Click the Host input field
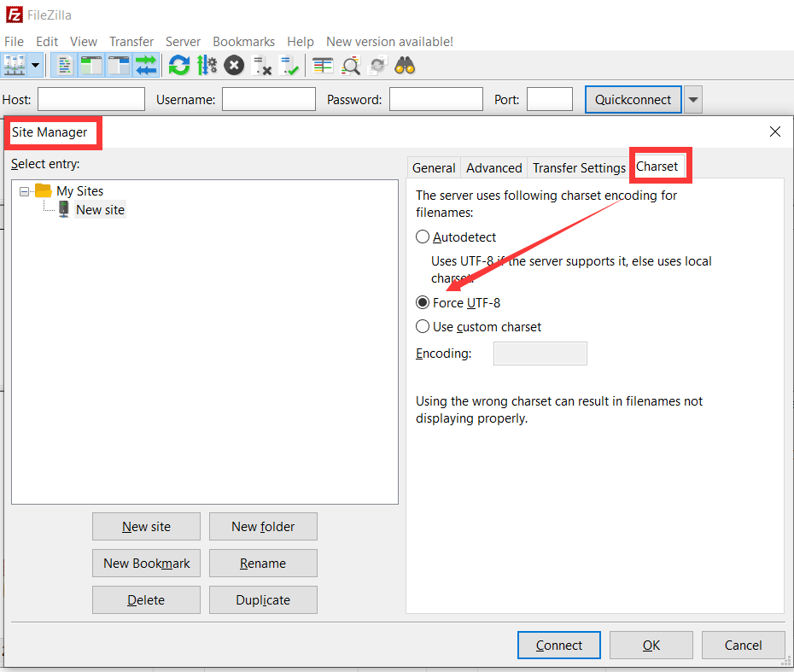Screen dimensions: 794x672 (x=91, y=99)
